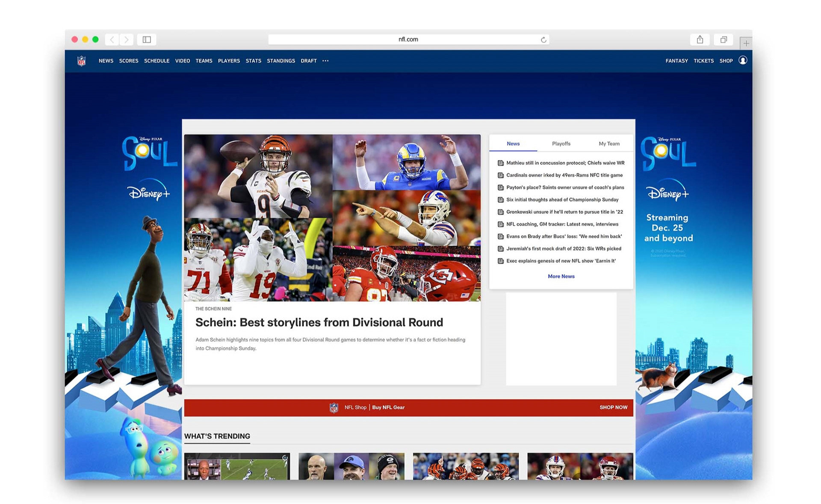Click the article icon beside Six initial thoughts
Image resolution: width=821 pixels, height=504 pixels.
click(500, 200)
